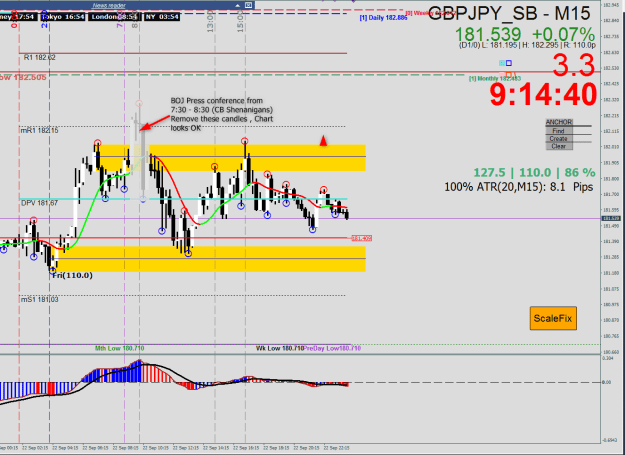The image size is (625, 455).
Task: Click the blue outlined square icon
Action: coord(509,63)
